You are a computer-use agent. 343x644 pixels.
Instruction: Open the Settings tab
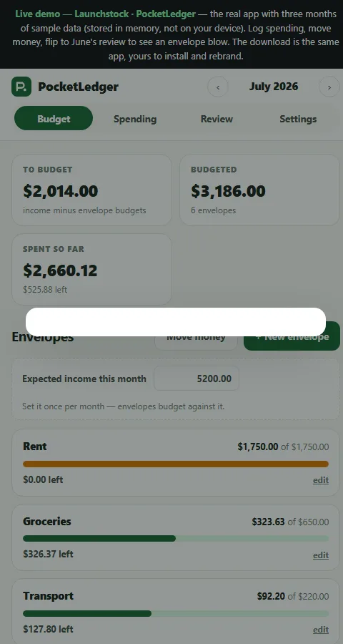click(298, 119)
